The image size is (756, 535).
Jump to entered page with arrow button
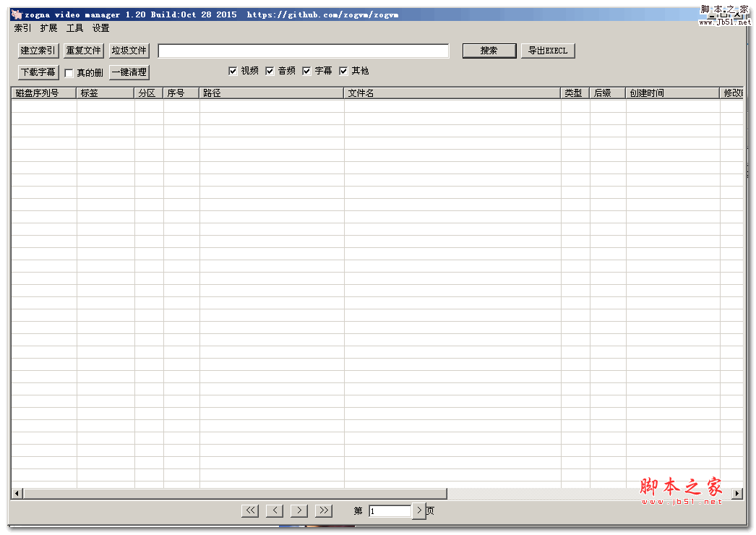[419, 510]
